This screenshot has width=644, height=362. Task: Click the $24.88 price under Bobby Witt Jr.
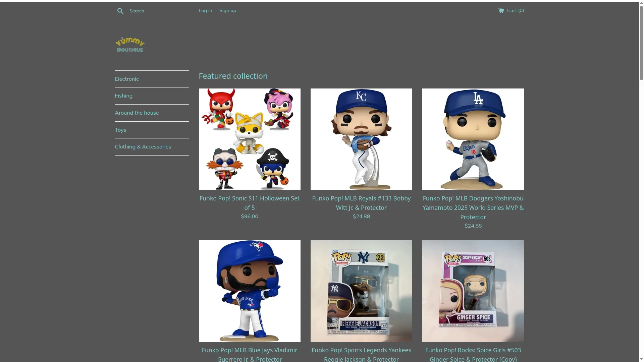pyautogui.click(x=361, y=217)
